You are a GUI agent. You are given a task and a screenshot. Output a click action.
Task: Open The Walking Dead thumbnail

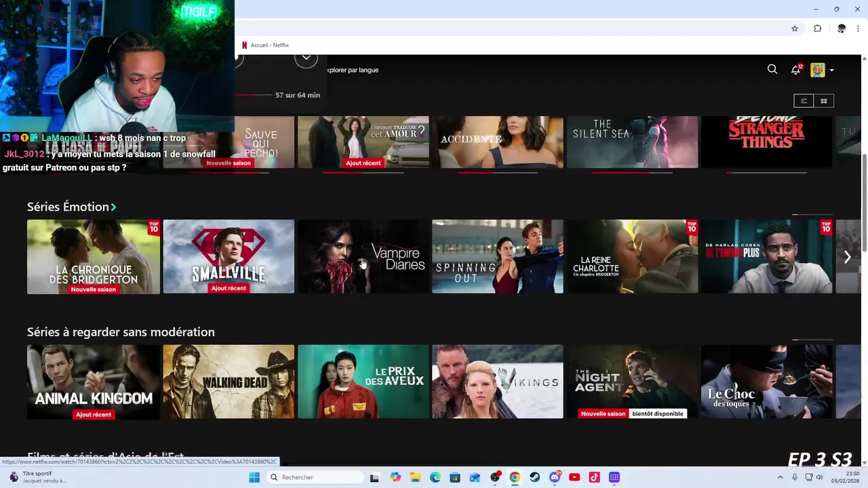pyautogui.click(x=229, y=382)
